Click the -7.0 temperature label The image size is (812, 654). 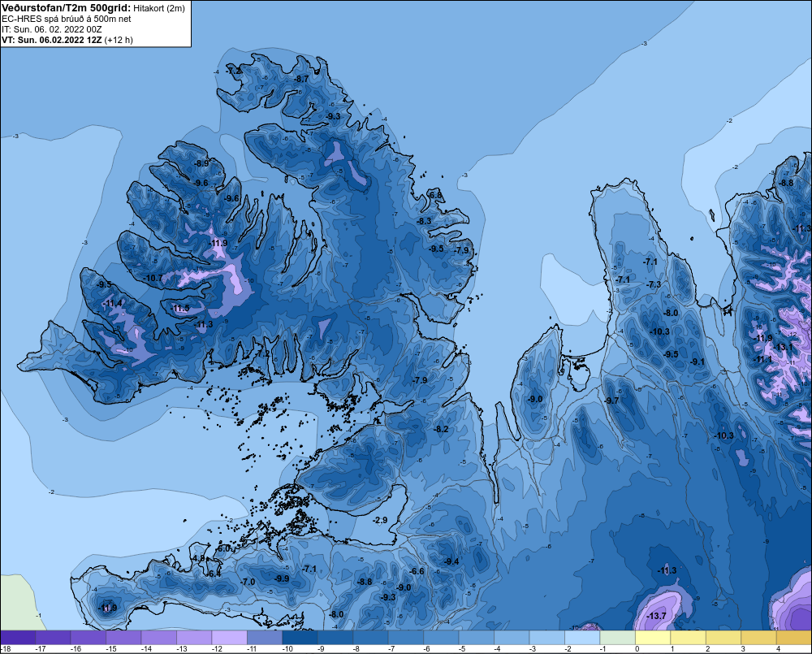[x=248, y=582]
